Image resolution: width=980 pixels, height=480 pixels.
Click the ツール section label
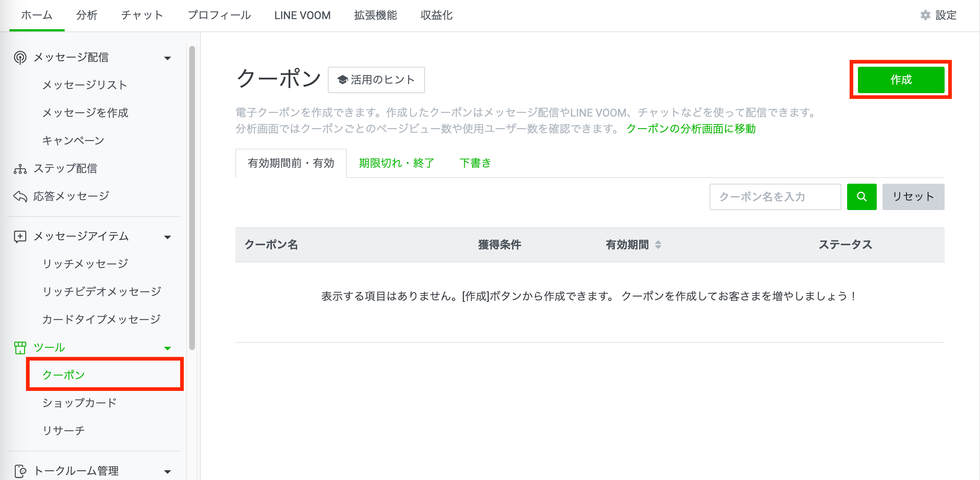pos(49,347)
